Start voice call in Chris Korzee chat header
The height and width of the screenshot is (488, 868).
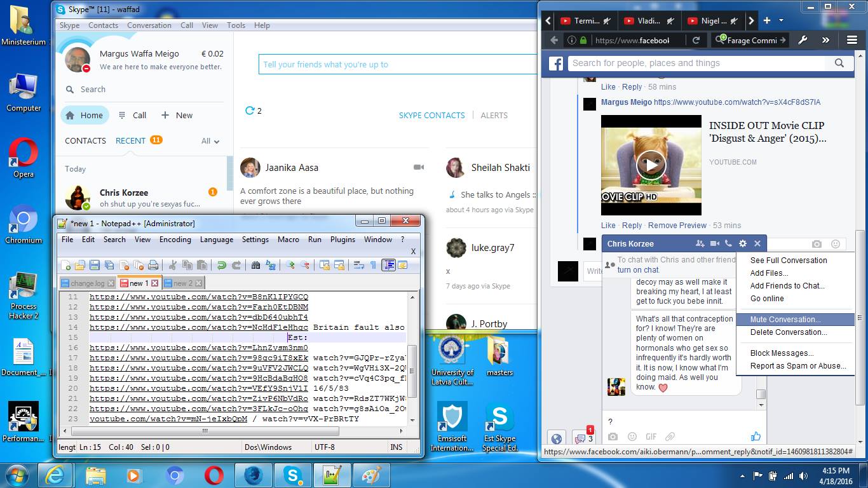(x=728, y=243)
